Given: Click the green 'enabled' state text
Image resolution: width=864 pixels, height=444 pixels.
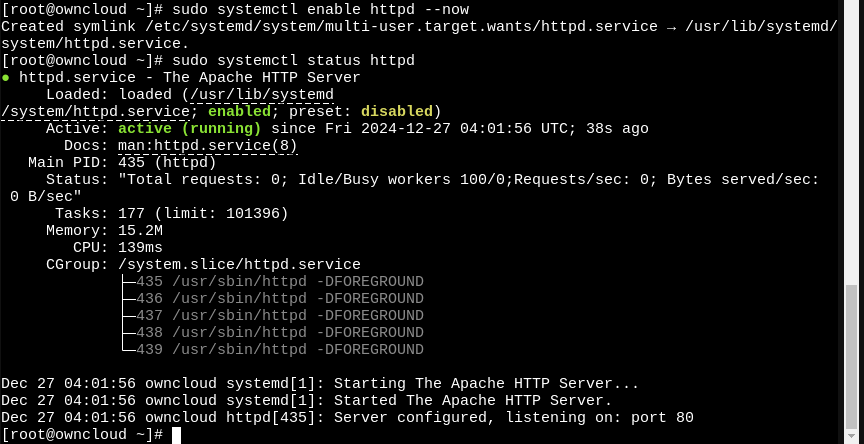Looking at the screenshot, I should 239,112.
